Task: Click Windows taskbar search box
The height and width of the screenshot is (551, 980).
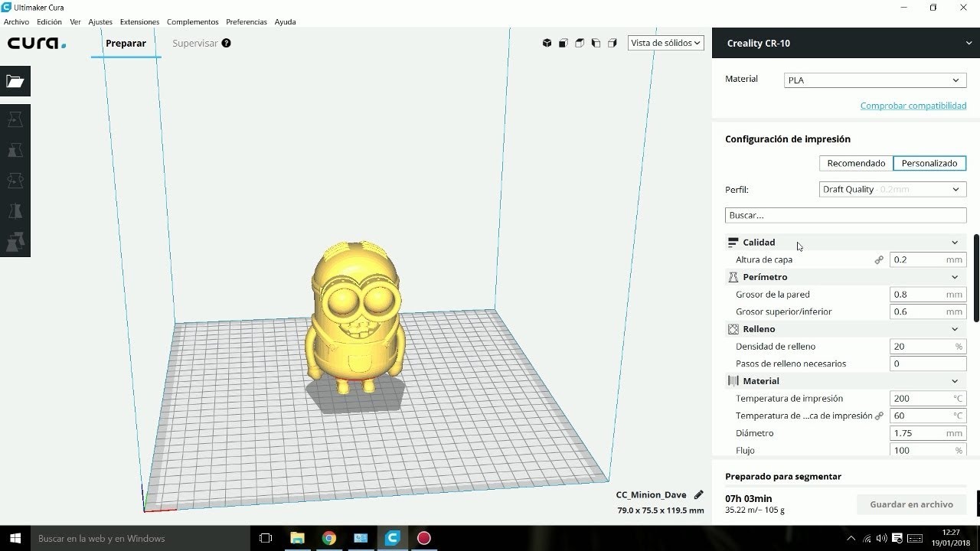Action: pyautogui.click(x=140, y=538)
